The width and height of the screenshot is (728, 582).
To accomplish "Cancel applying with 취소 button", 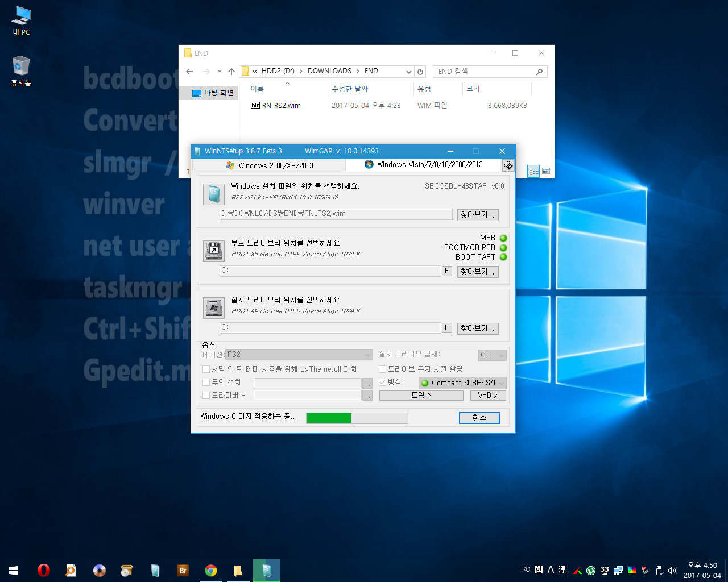I will click(x=479, y=418).
